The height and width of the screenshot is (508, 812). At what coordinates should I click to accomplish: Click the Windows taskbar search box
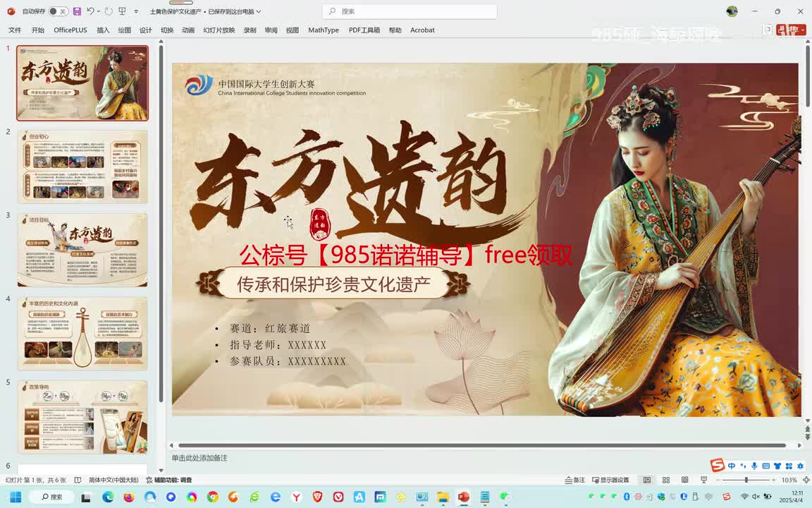[x=51, y=497]
